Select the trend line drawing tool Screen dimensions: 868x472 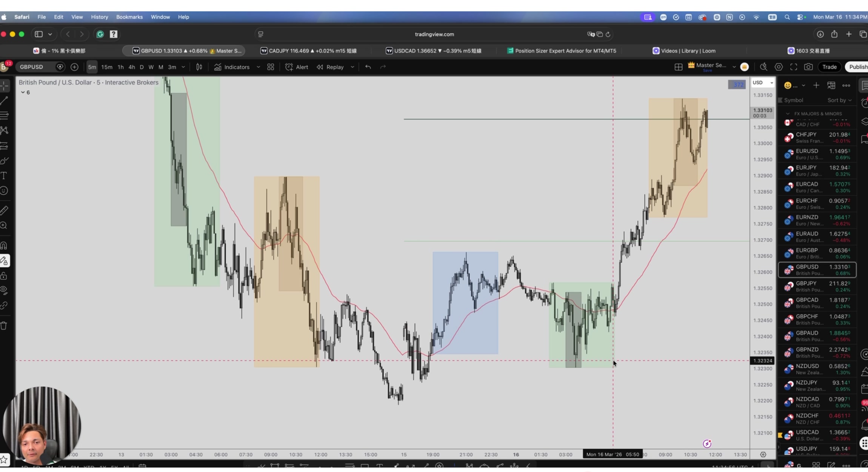pos(5,100)
